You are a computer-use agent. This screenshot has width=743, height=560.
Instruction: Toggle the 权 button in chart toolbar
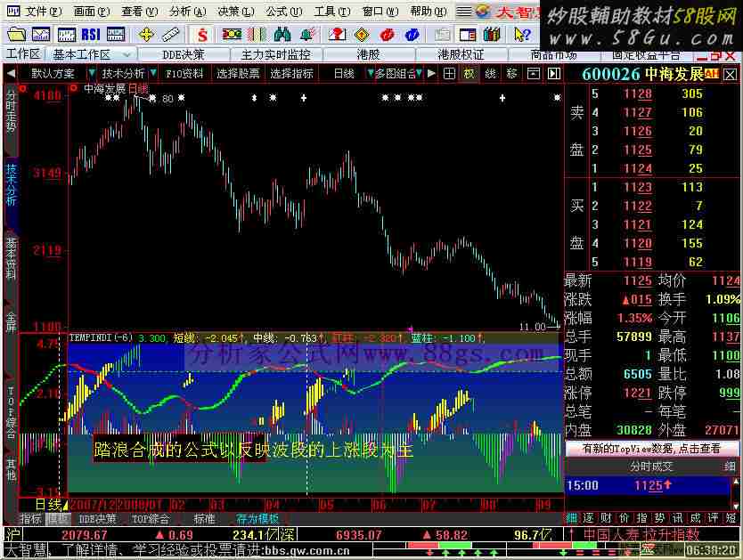click(469, 73)
